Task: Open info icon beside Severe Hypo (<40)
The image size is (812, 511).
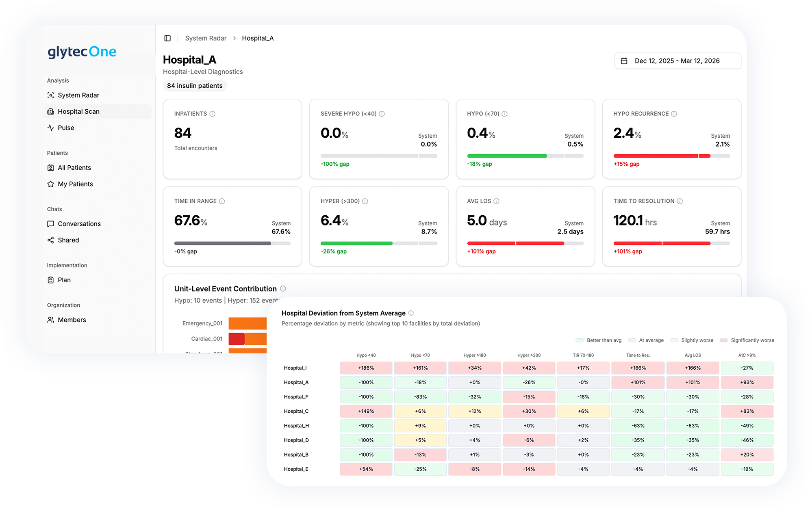Action: [382, 114]
